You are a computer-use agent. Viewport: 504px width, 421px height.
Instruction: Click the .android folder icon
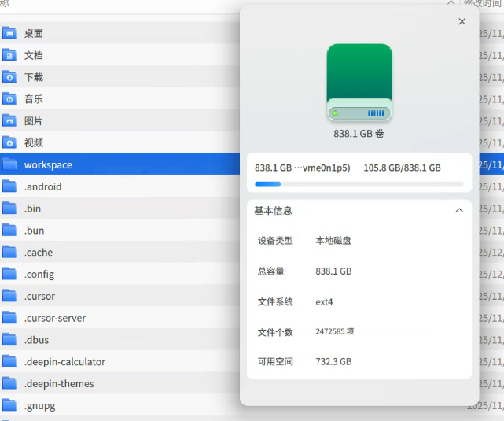point(9,186)
